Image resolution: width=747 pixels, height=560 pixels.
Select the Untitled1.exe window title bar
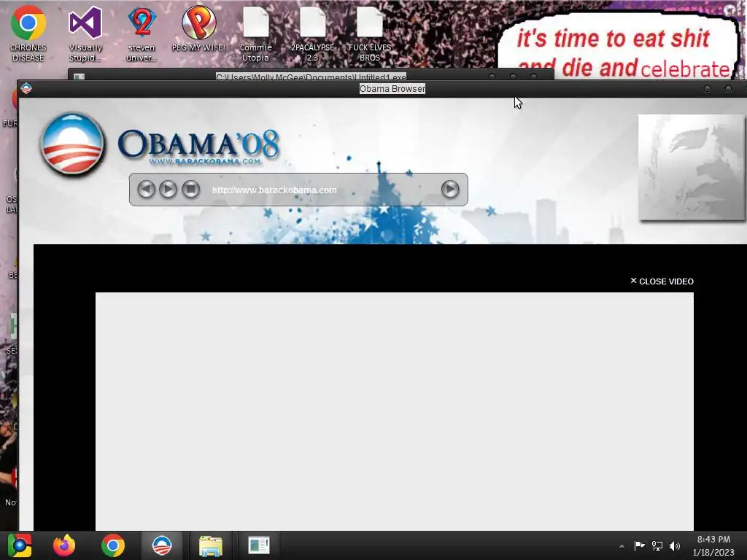[311, 76]
